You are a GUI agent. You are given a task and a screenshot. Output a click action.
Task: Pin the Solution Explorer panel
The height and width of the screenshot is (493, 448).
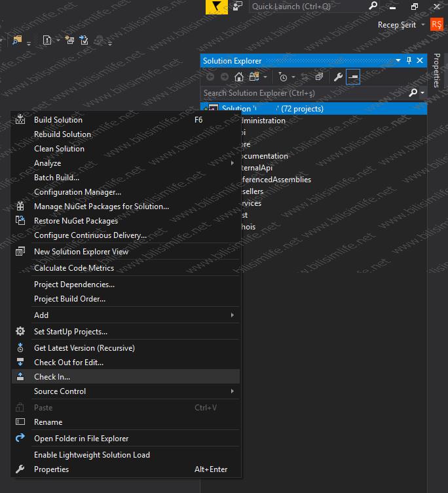point(409,60)
